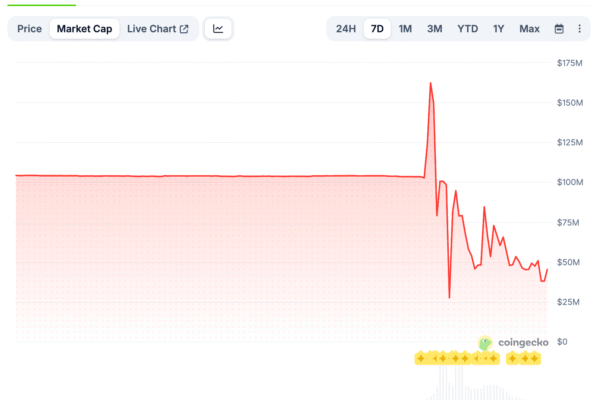
Task: Select the Market Cap tab
Action: click(84, 29)
